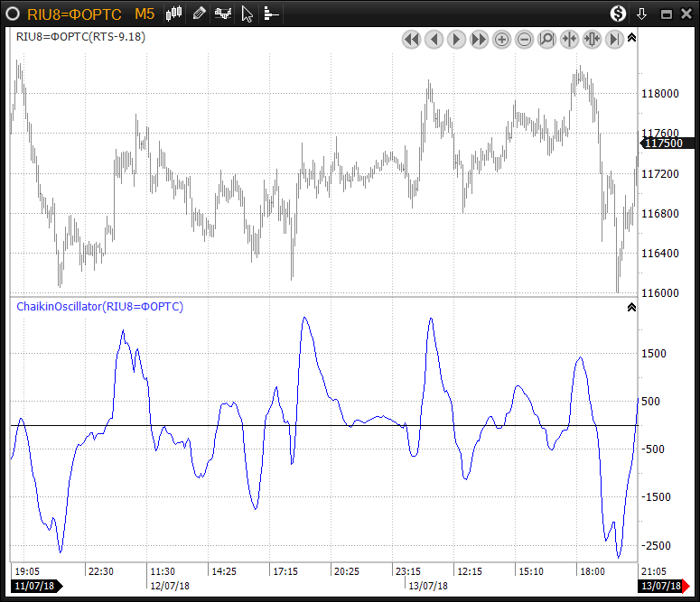Viewport: 700px width, 602px height.
Task: Fast rewind chart to the left
Action: [x=412, y=39]
